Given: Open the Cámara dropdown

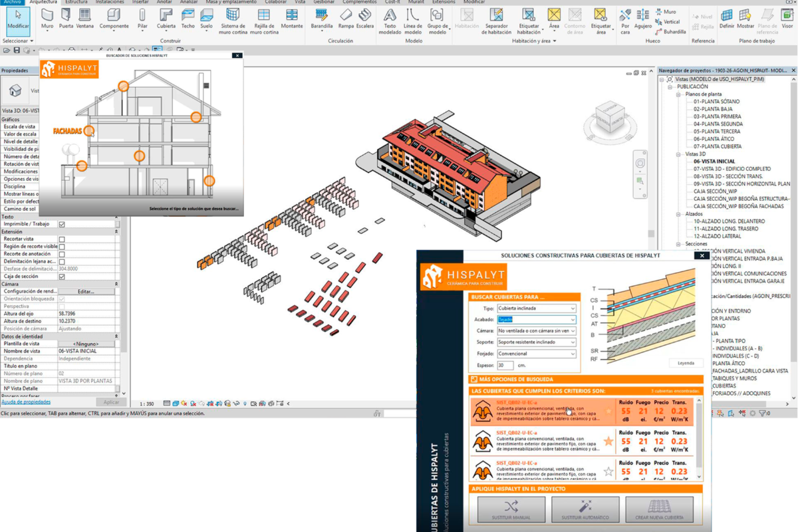Looking at the screenshot, I should tap(536, 331).
